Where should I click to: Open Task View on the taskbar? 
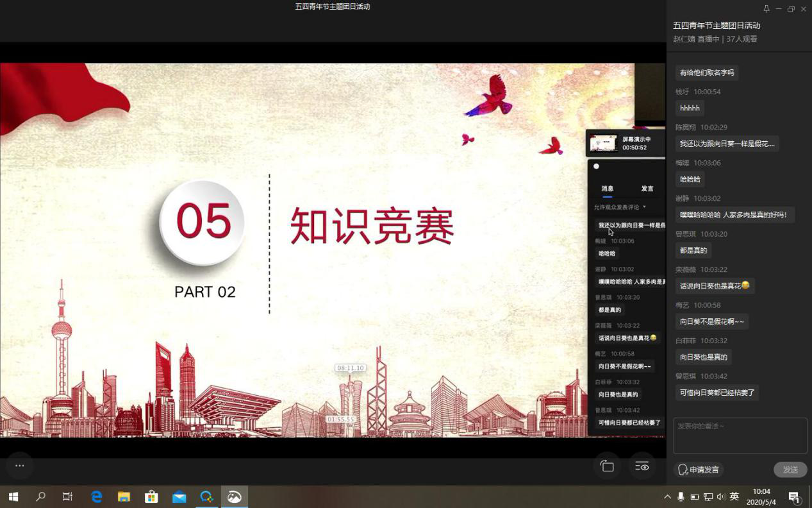click(67, 496)
